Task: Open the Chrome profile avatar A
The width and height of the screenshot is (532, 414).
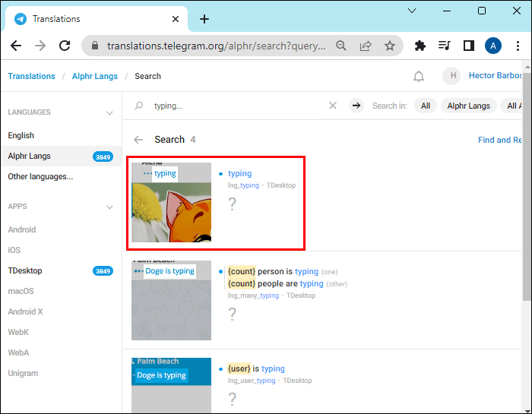Action: click(493, 46)
